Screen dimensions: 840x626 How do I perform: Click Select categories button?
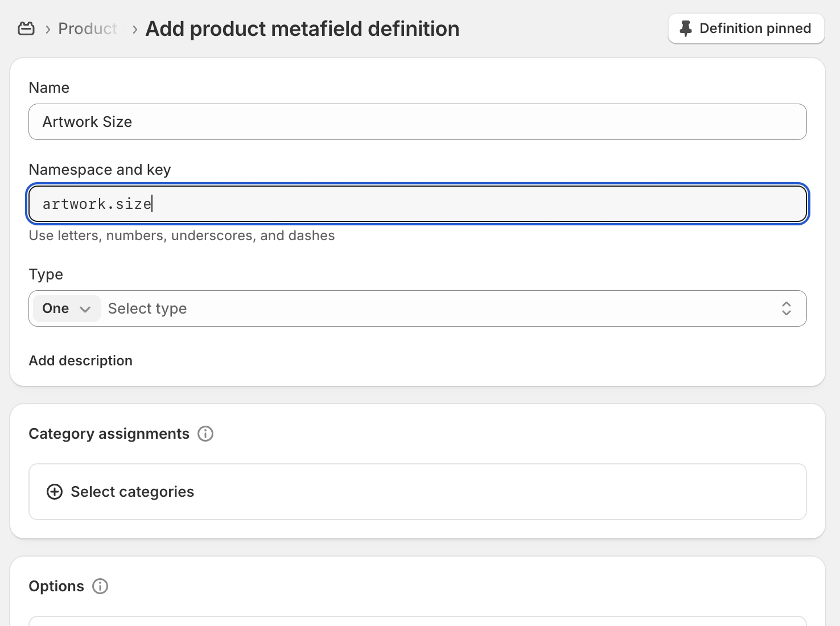tap(418, 492)
